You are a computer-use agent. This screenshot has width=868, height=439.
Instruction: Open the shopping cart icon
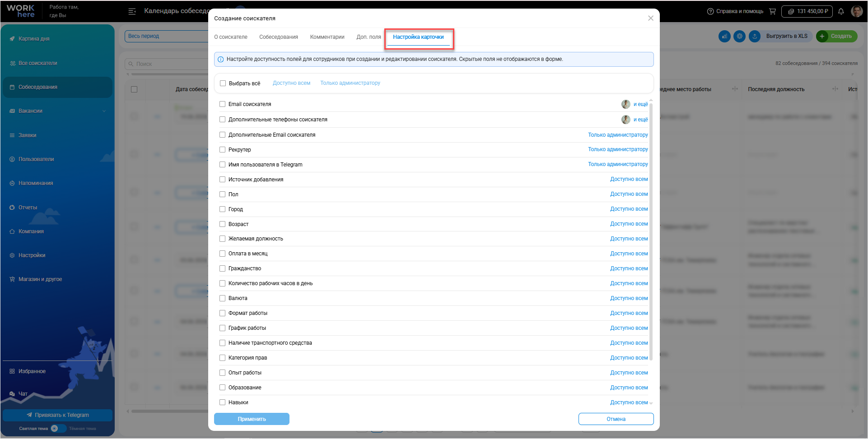click(x=773, y=11)
